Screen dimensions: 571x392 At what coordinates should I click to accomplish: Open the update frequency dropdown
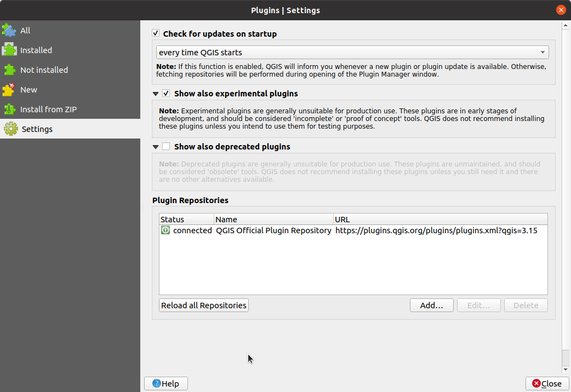(352, 53)
